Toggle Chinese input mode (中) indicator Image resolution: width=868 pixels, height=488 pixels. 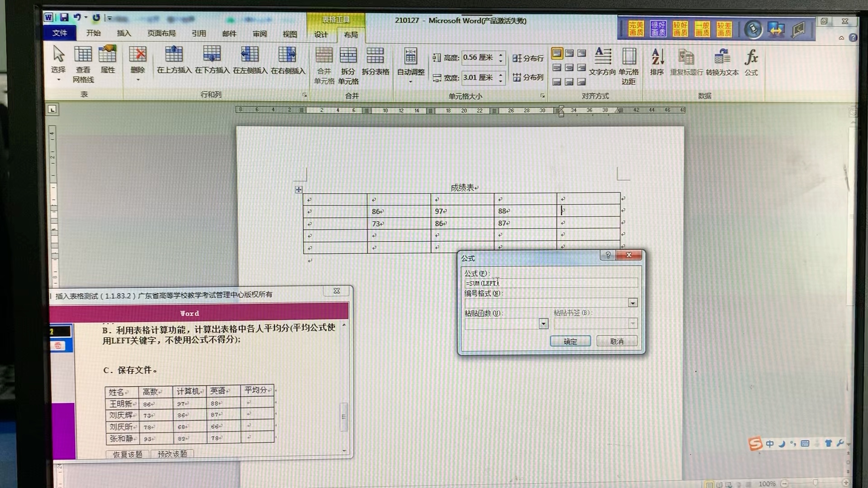point(769,444)
